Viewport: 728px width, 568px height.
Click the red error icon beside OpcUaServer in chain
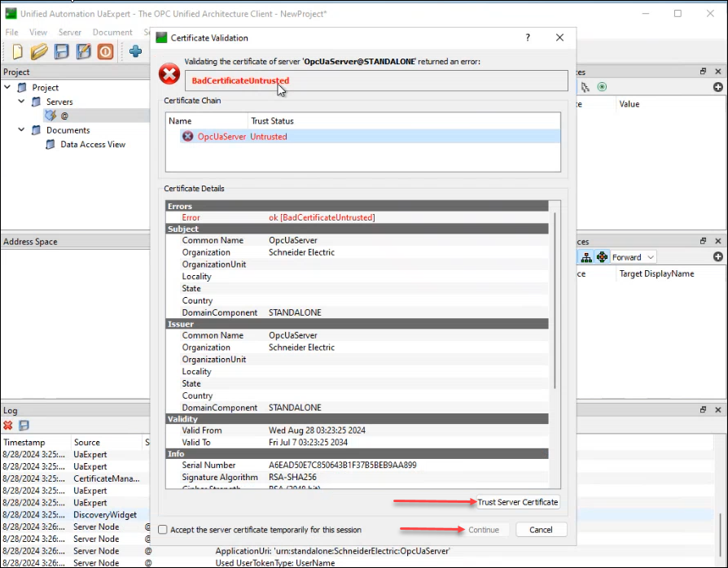click(187, 137)
